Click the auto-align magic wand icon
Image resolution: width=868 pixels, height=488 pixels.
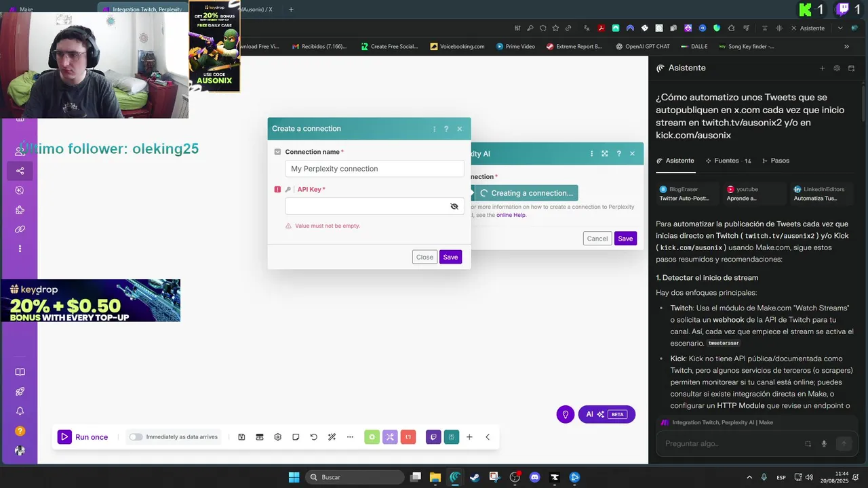(332, 437)
